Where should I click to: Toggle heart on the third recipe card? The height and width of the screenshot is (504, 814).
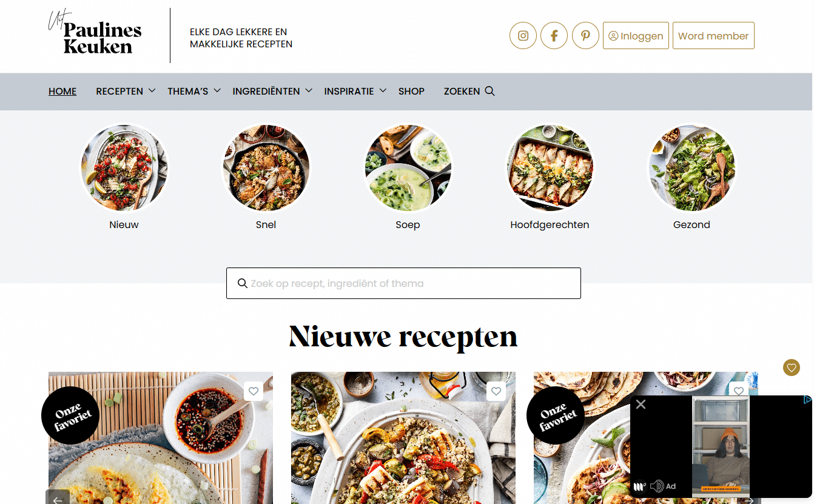tap(738, 391)
